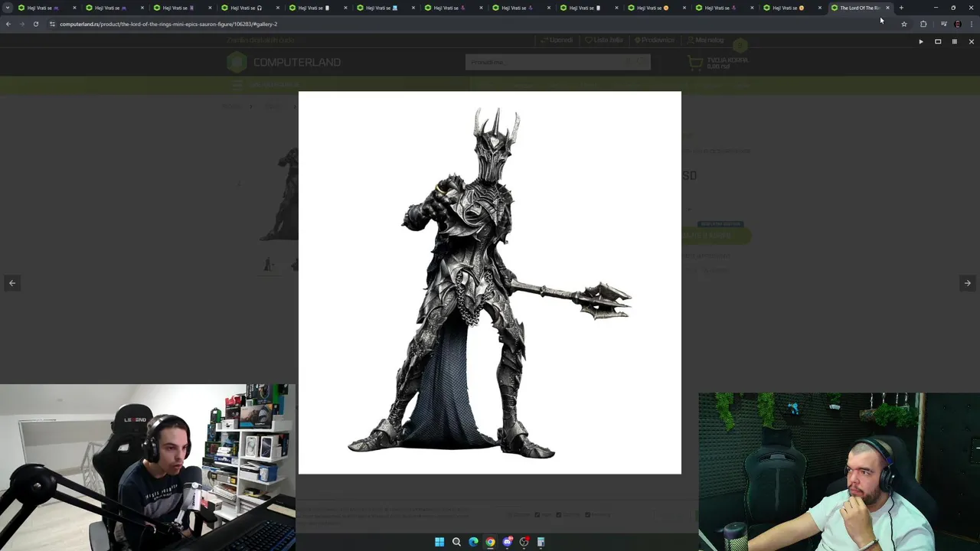
Task: Open the Windows Start menu
Action: (439, 542)
